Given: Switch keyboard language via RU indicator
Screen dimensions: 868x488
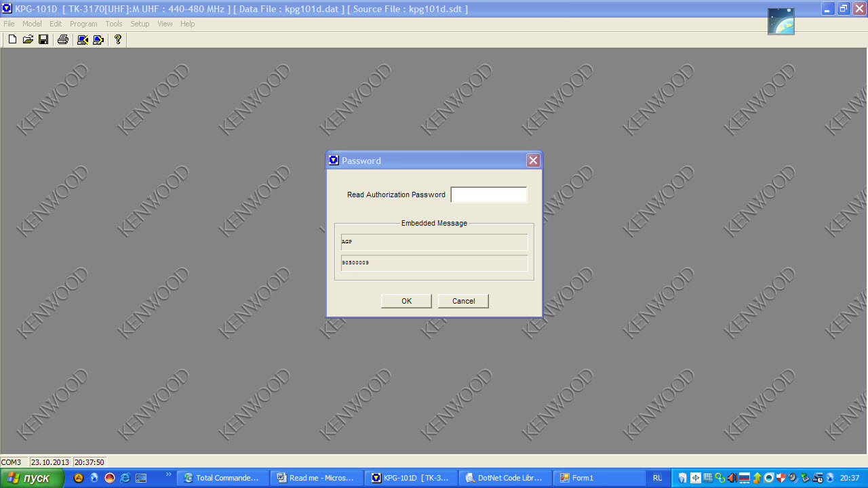Looking at the screenshot, I should (658, 478).
